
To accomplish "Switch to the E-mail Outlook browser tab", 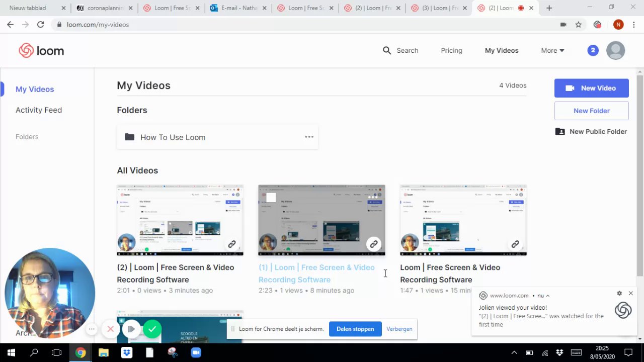I will pos(238,8).
